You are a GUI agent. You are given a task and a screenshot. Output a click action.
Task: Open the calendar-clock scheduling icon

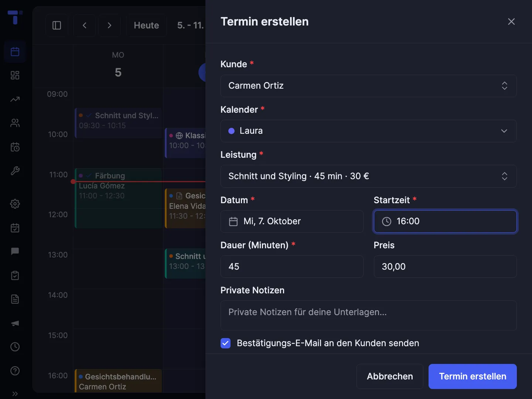coord(15,147)
